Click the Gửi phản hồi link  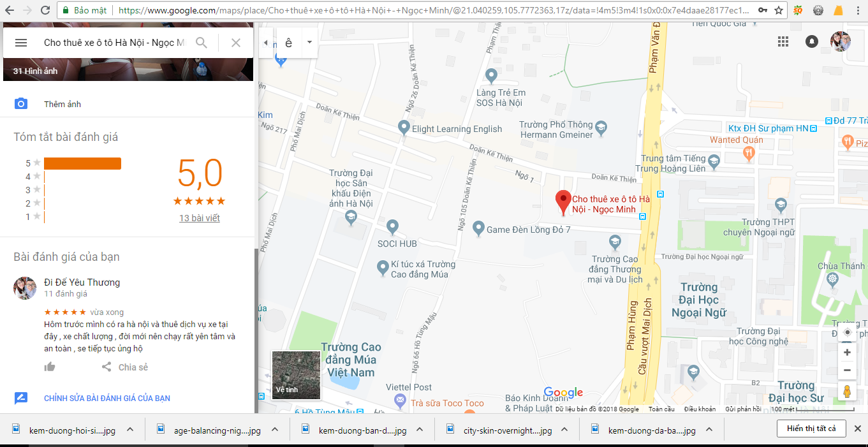point(743,409)
